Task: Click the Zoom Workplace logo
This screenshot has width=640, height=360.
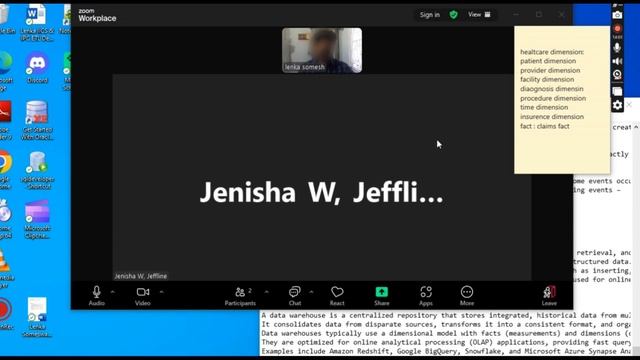Action: (97, 15)
